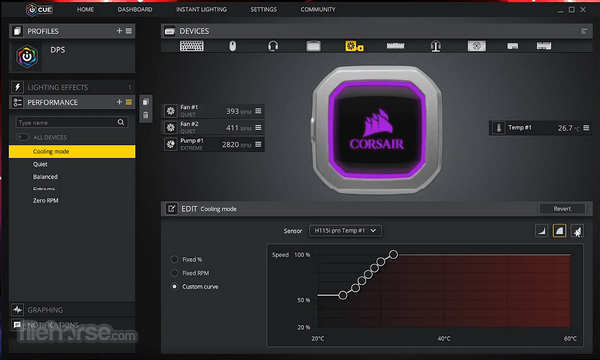Open Fan #1 options menu
The height and width of the screenshot is (360, 600).
point(258,111)
